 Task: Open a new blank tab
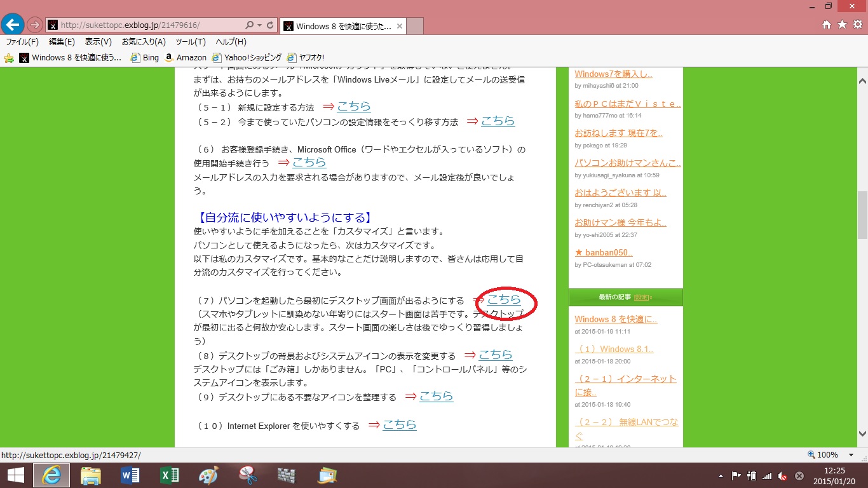click(x=414, y=26)
